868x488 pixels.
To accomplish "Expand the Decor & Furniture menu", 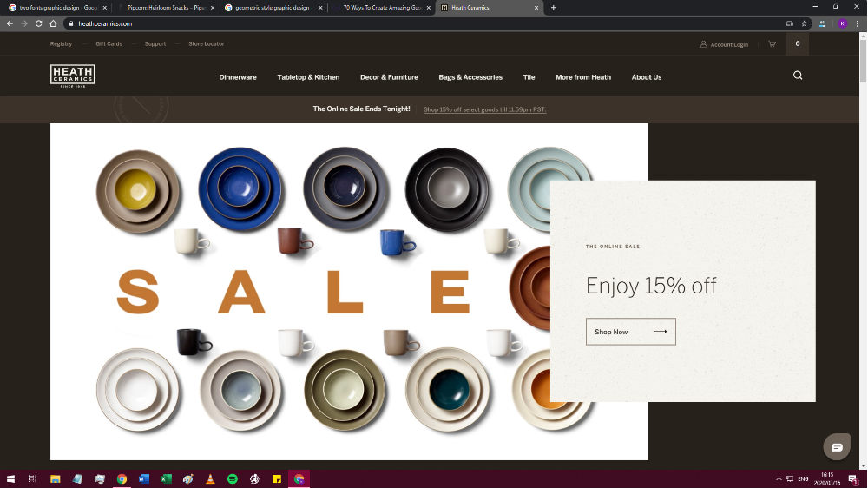I will coord(389,77).
